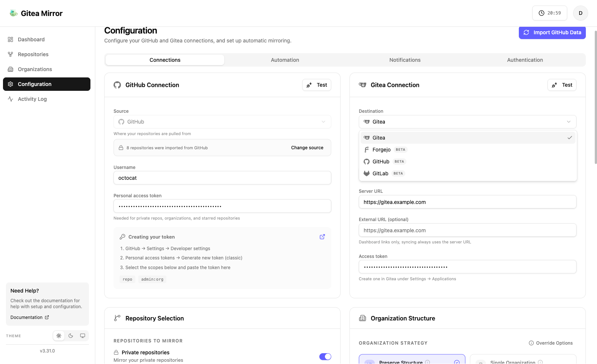The width and height of the screenshot is (597, 364).
Task: Open the Source dropdown showing GitHub
Action: (222, 122)
